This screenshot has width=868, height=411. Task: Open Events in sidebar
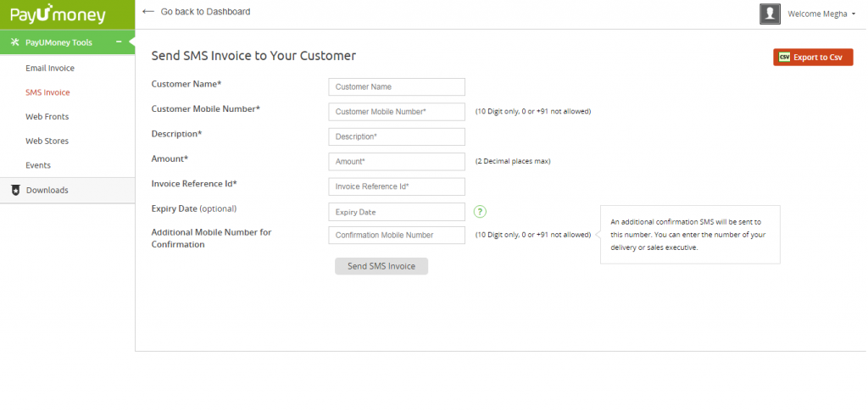pos(38,165)
